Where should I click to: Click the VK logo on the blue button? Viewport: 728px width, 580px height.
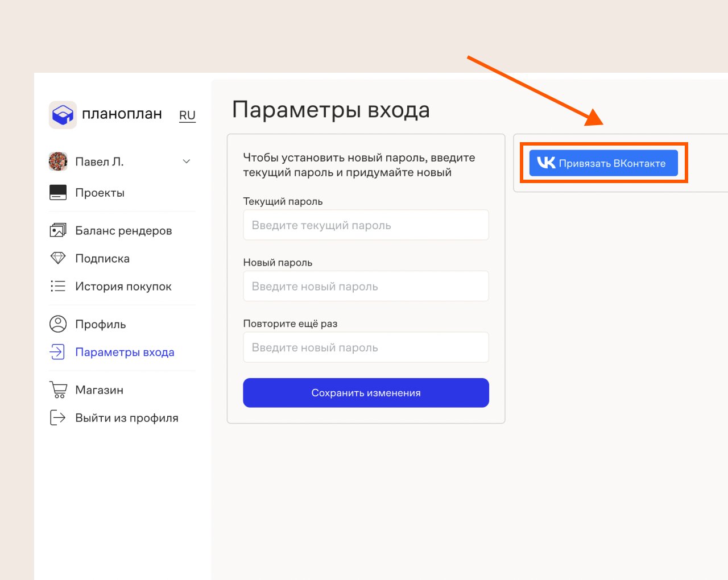point(546,163)
